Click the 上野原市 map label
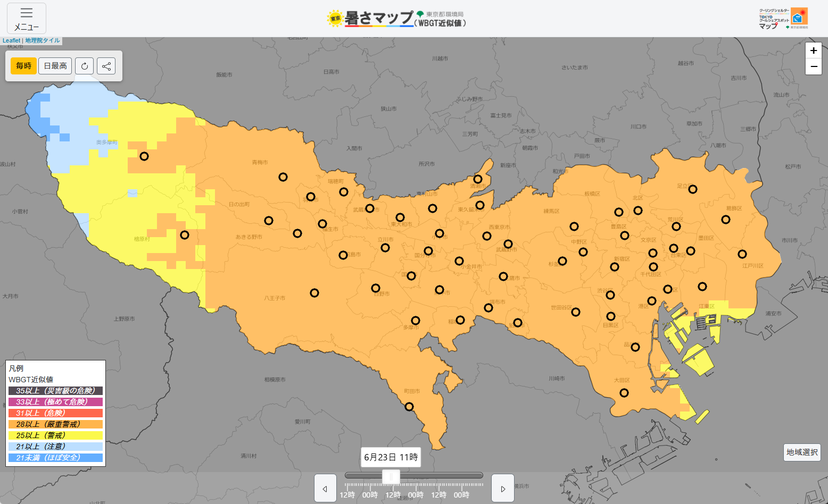828x504 pixels. [x=124, y=319]
